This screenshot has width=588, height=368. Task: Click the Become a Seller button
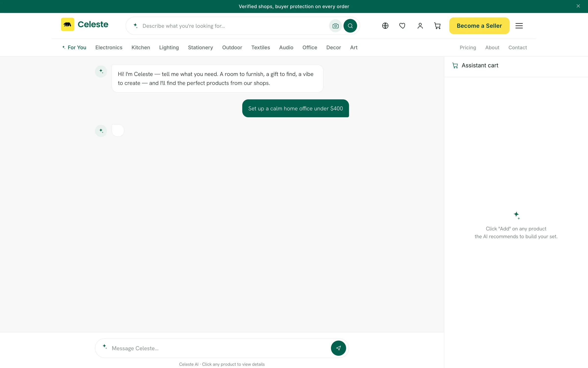tap(479, 26)
